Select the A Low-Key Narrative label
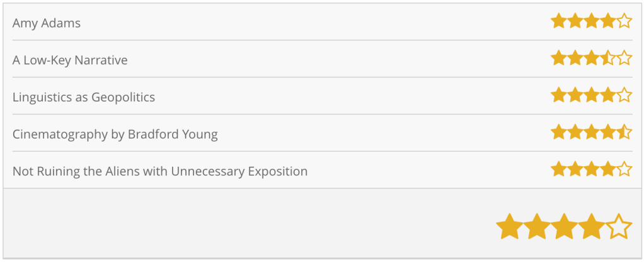Screen dimensions: 644x262 70,60
